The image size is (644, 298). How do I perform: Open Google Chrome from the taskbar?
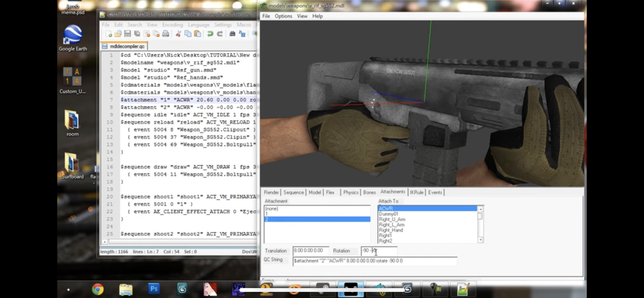[x=98, y=289]
